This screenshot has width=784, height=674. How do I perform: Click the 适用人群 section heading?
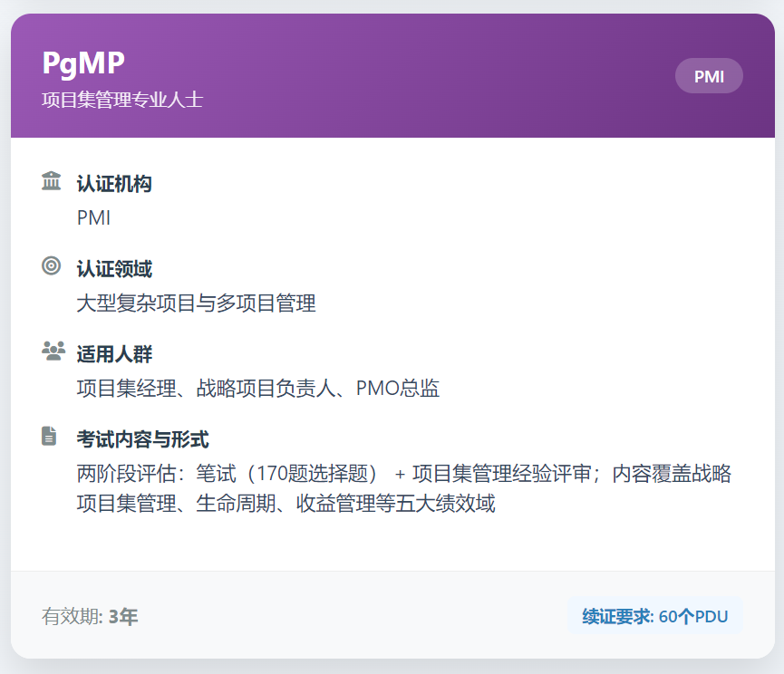[114, 354]
